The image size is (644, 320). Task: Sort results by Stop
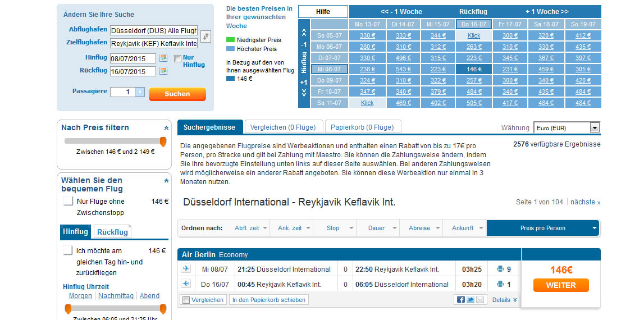(336, 228)
